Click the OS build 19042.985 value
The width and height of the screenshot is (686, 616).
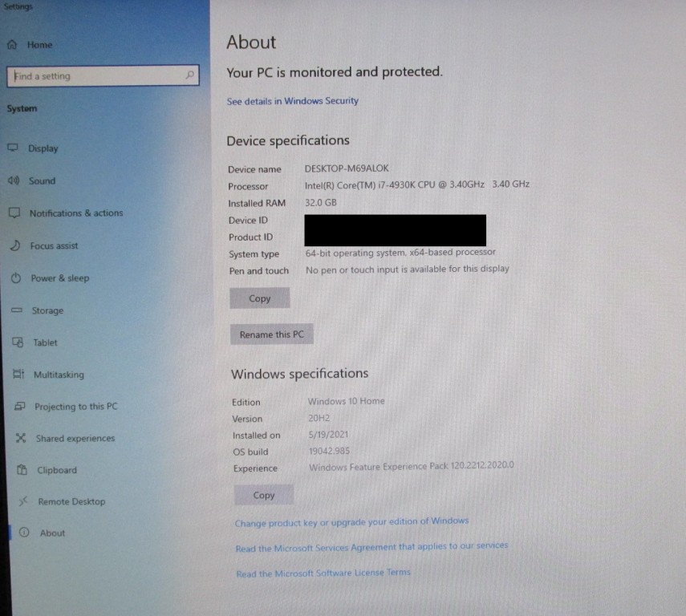(330, 451)
